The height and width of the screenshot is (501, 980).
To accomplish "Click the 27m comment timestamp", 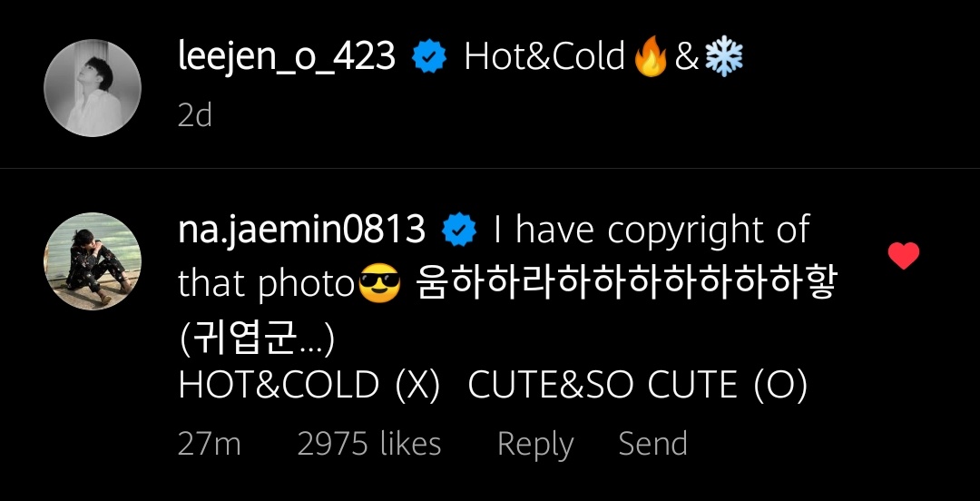I will pyautogui.click(x=210, y=444).
